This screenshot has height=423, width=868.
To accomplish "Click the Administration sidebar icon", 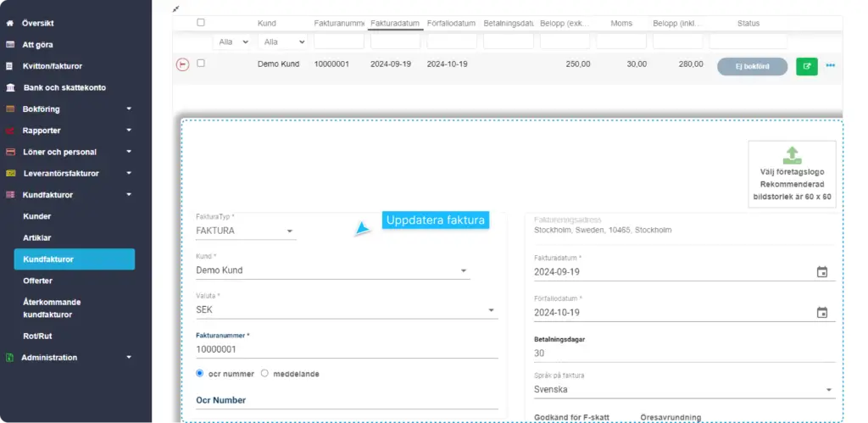I will coord(9,358).
